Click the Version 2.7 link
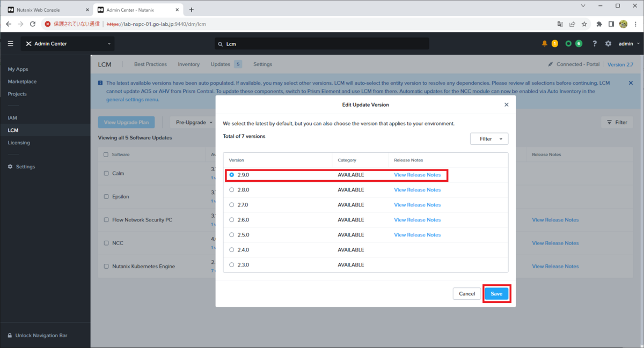 tap(620, 64)
